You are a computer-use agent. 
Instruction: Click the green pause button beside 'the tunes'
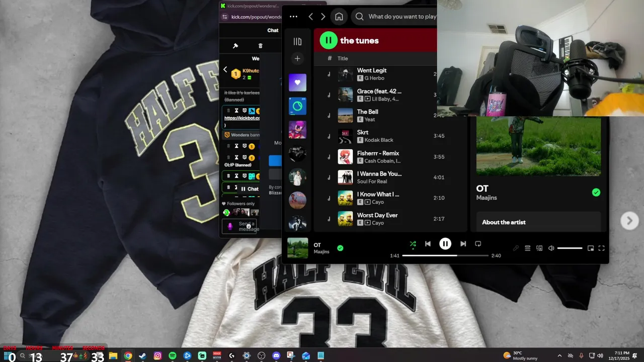click(329, 40)
